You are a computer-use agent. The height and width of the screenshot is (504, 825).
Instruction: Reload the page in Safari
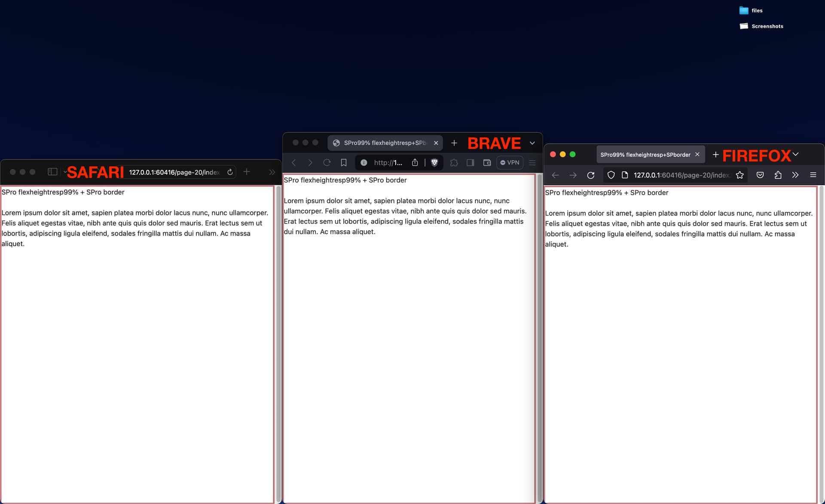click(230, 172)
